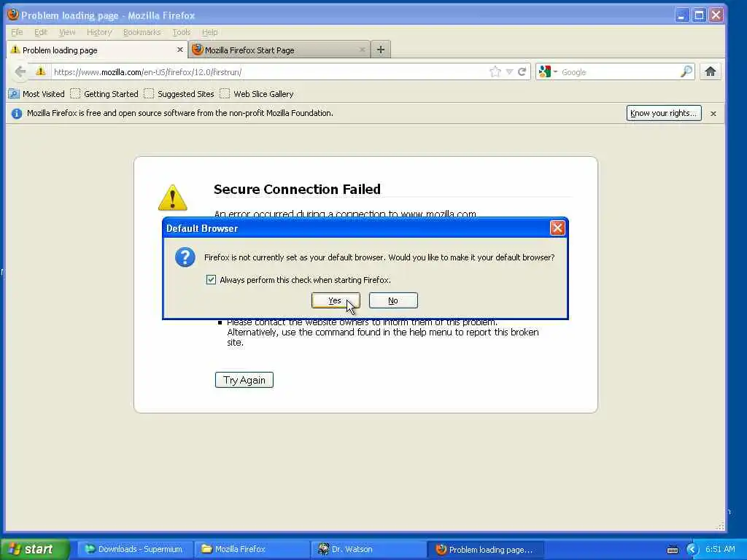The height and width of the screenshot is (560, 747).
Task: Open the Bookmarks menu
Action: click(x=142, y=32)
